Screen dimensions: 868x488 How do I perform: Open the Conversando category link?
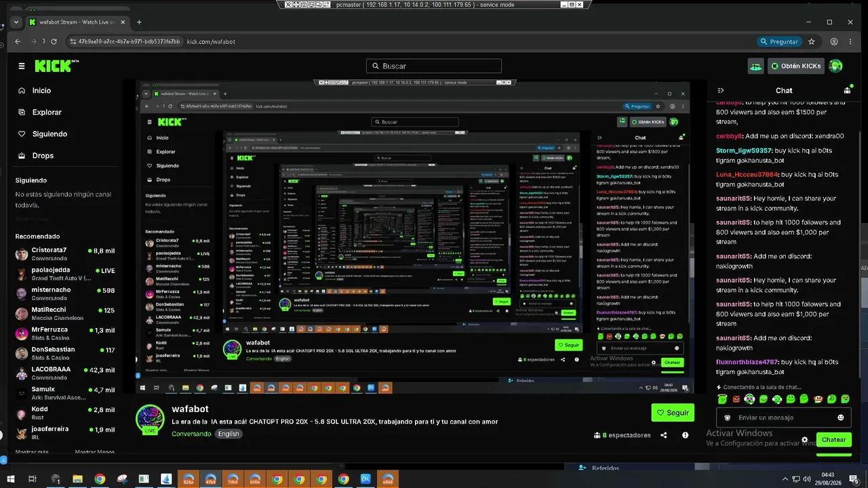point(191,434)
